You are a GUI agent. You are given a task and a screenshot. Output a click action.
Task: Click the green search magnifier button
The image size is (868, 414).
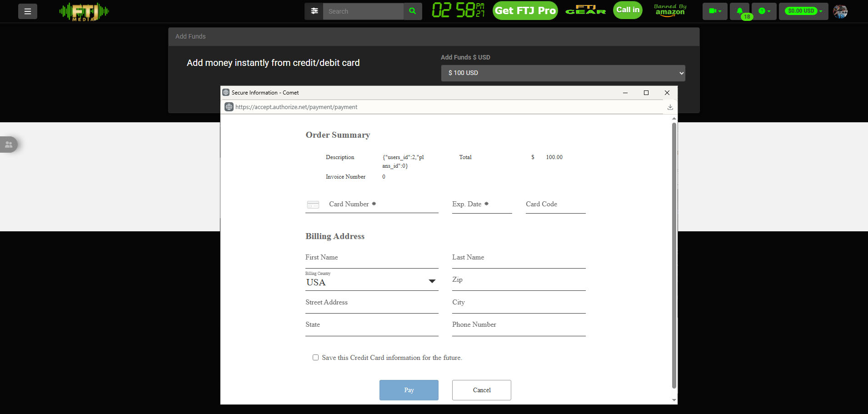pos(413,11)
